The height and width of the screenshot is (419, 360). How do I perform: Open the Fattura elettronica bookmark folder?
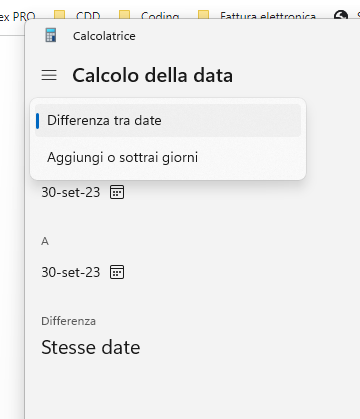coord(257,16)
